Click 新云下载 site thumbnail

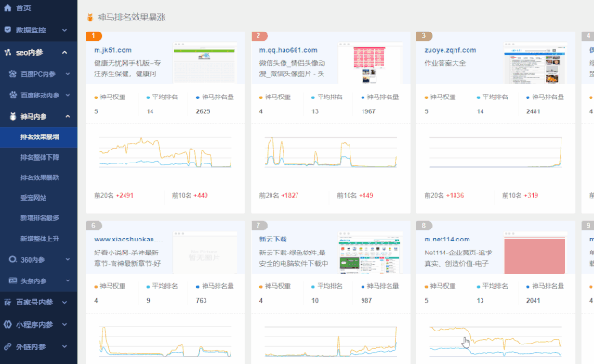point(370,253)
